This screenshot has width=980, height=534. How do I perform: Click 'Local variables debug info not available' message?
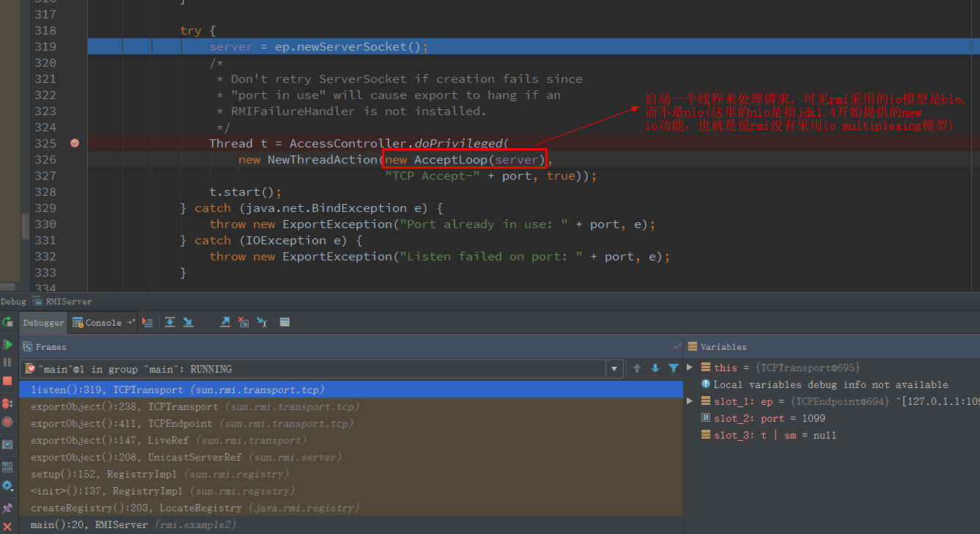[830, 384]
